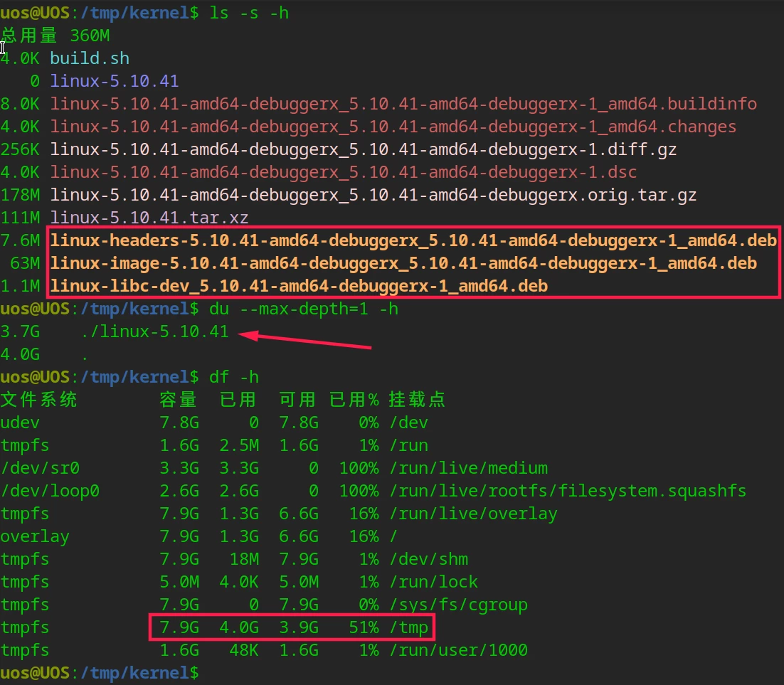Click the .changes file name
The width and height of the screenshot is (784, 685).
[x=393, y=127]
